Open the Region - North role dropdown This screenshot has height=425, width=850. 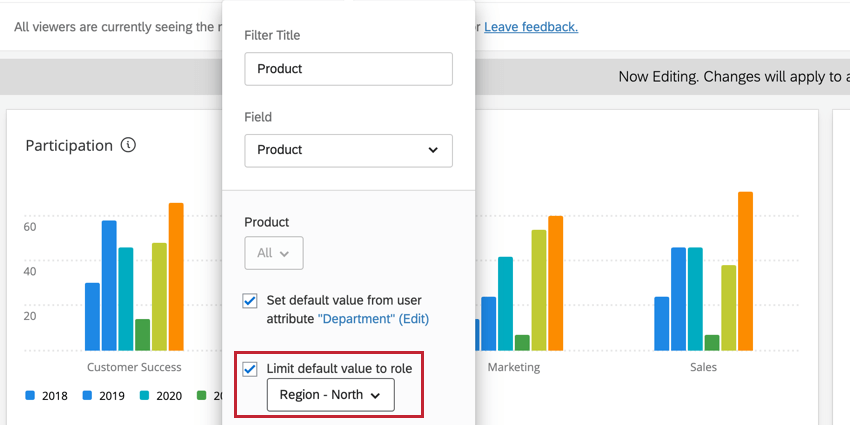click(x=330, y=395)
